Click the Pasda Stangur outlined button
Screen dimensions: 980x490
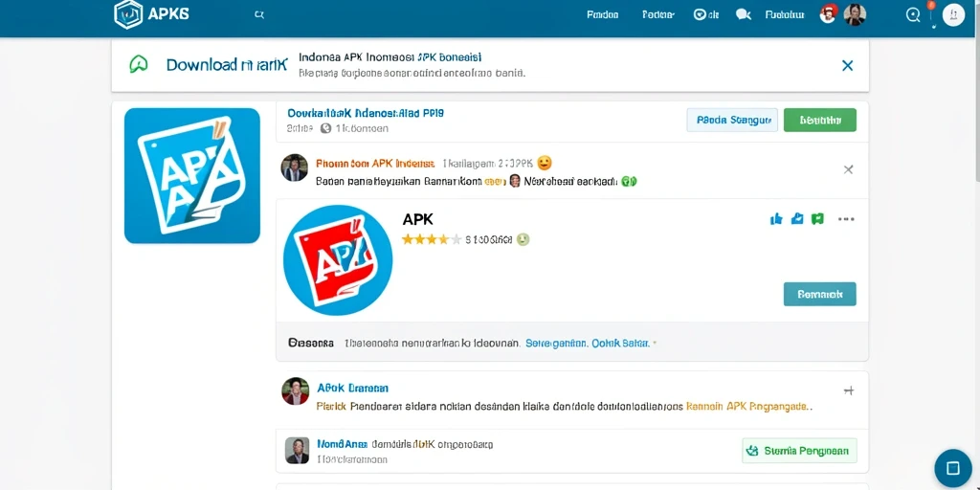(732, 120)
